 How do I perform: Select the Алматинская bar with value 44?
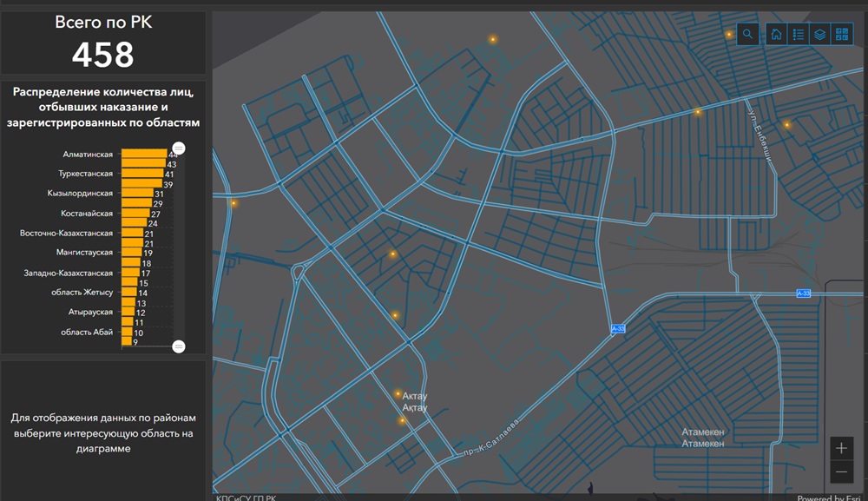point(143,154)
